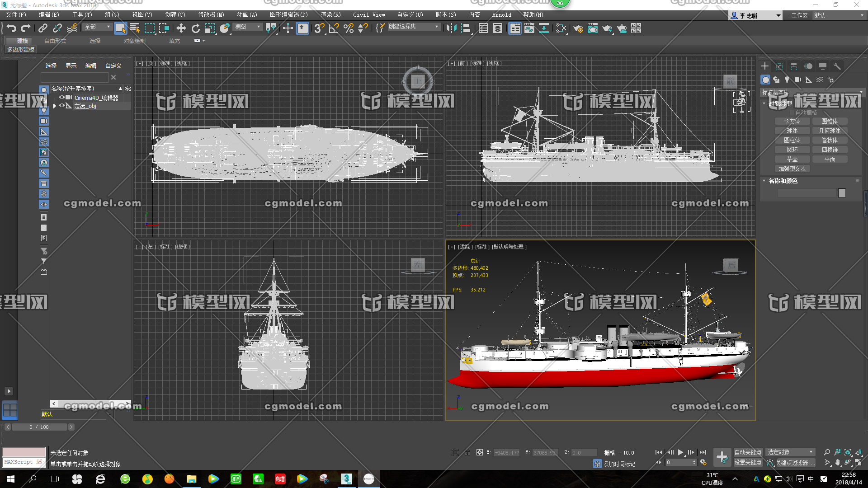The height and width of the screenshot is (488, 868).
Task: Open the 修改器(M) menu
Action: pos(211,14)
